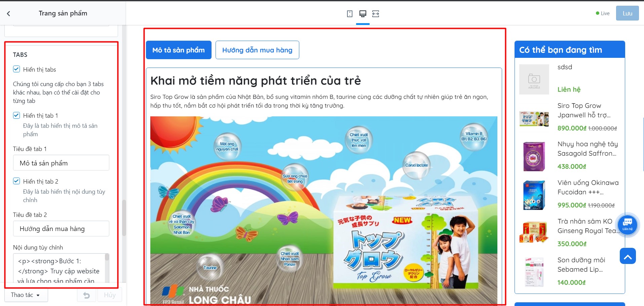The image size is (644, 306).
Task: Click the 140.000đ price
Action: [571, 282]
